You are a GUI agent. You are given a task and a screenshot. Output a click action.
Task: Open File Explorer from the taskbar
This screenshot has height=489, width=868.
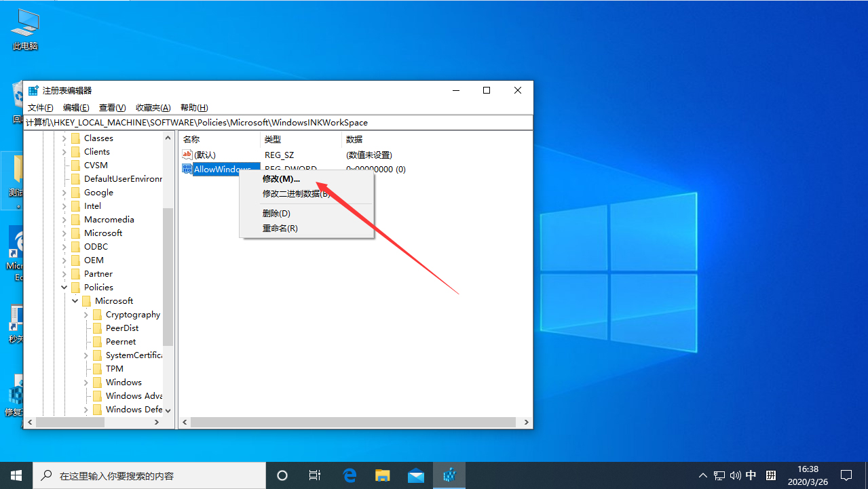click(x=382, y=475)
